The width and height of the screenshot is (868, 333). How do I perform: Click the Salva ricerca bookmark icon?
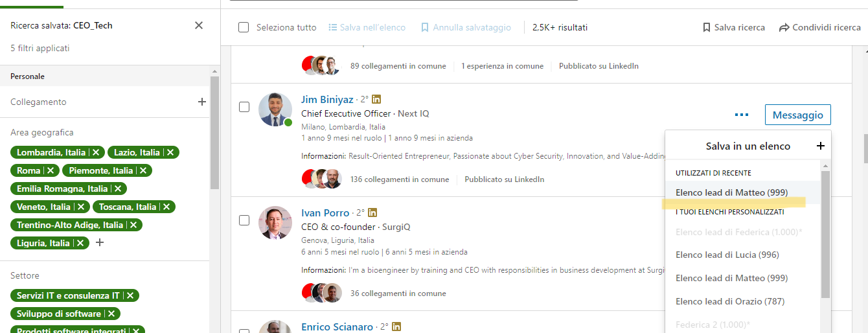coord(707,27)
